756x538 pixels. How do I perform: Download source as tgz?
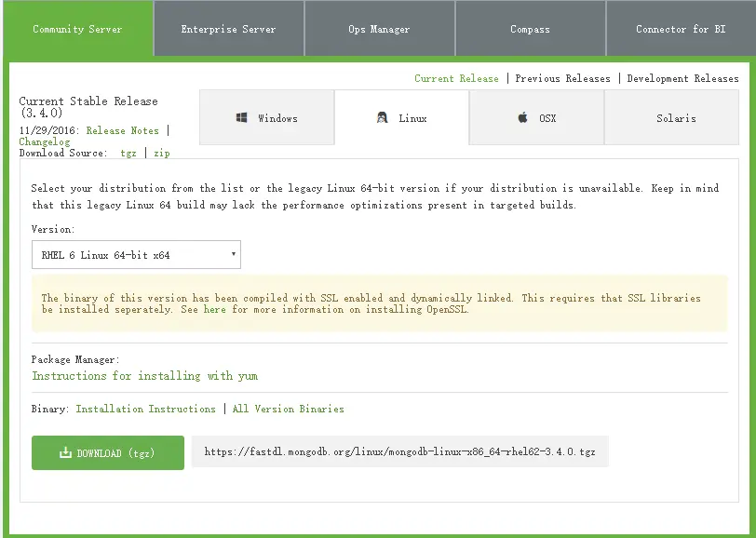(128, 154)
